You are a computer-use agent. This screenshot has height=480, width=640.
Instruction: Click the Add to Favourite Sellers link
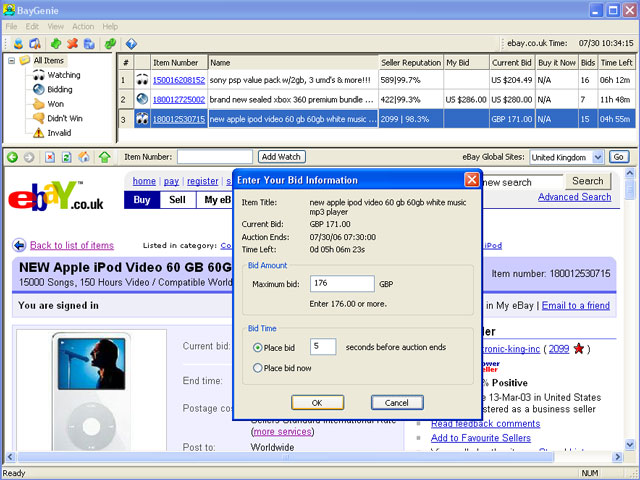coord(481,438)
